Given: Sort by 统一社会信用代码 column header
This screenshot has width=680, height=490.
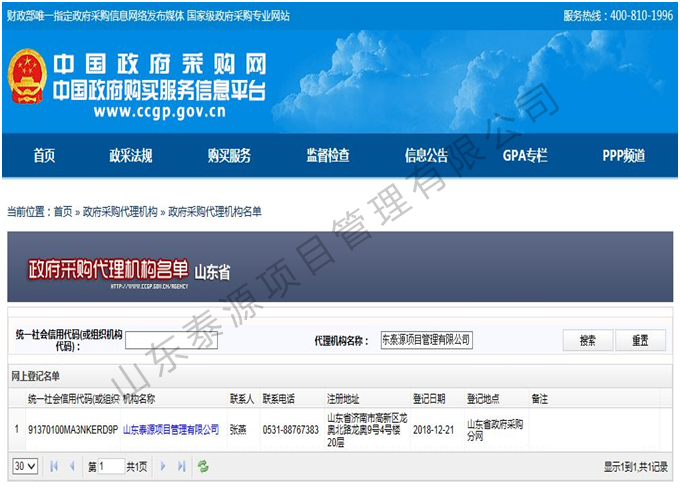Looking at the screenshot, I should click(73, 399).
